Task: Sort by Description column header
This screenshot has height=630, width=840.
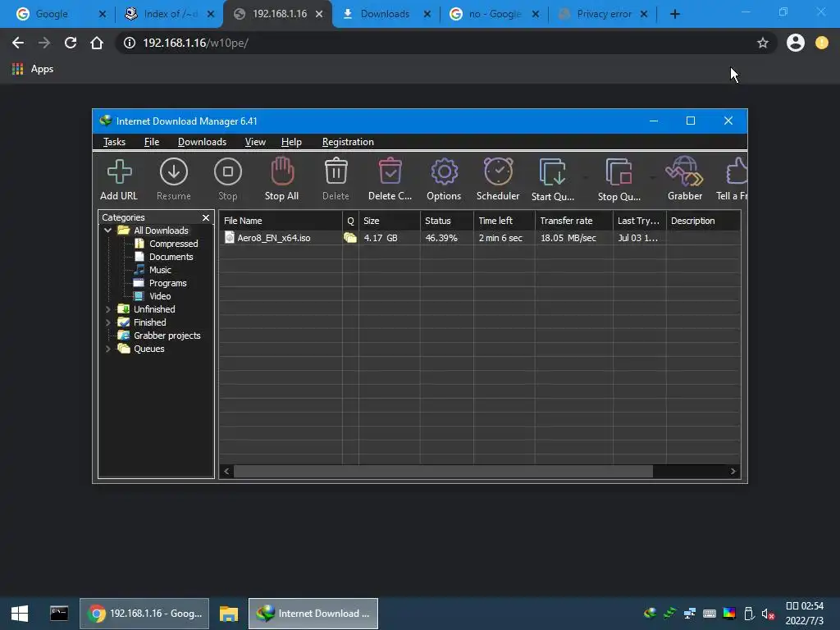Action: (x=703, y=221)
